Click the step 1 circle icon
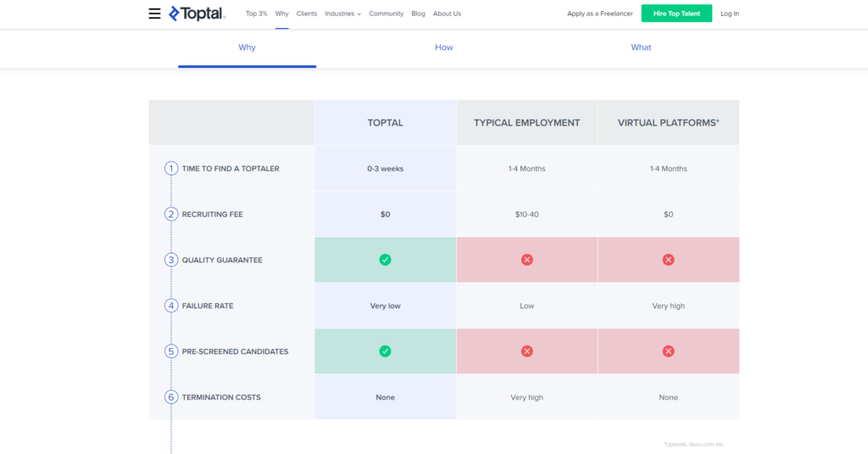Screen dimensions: 868x454 pos(171,168)
